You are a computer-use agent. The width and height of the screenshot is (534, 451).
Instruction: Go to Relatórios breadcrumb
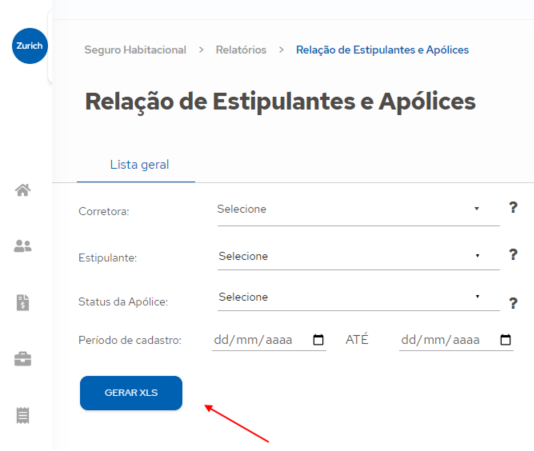pos(241,50)
